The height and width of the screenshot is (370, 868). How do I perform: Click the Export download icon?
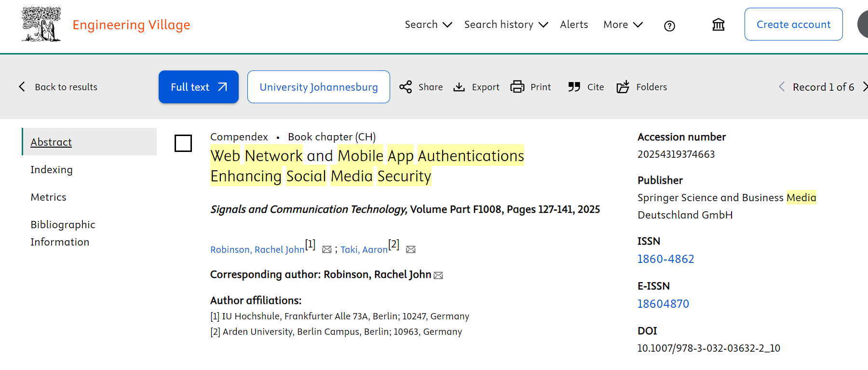pyautogui.click(x=459, y=87)
